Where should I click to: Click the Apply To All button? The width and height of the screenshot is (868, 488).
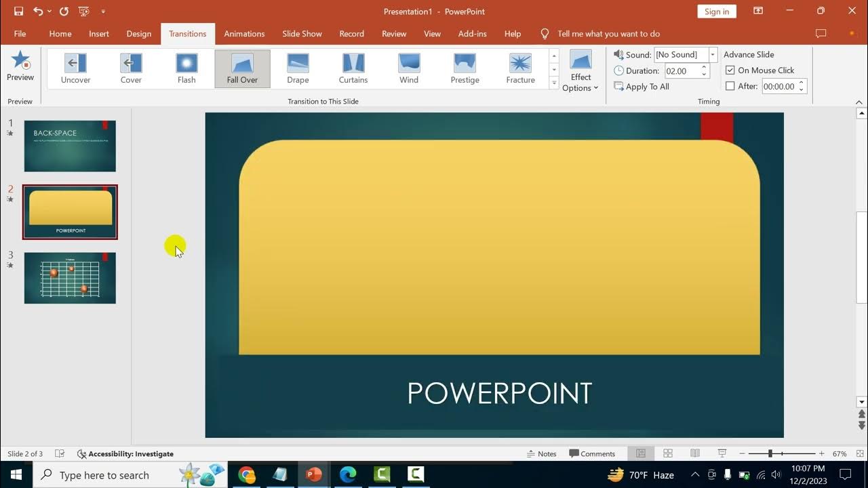click(642, 86)
